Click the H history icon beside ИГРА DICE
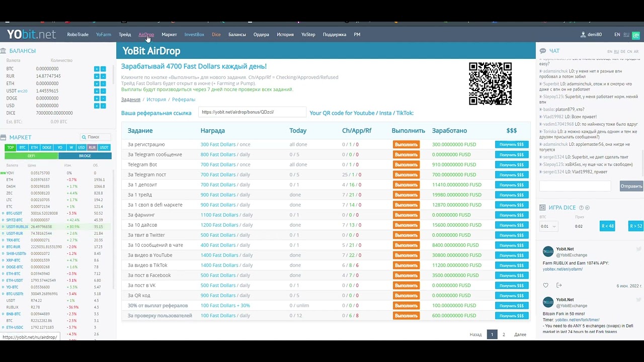The image size is (644, 362). [x=587, y=208]
